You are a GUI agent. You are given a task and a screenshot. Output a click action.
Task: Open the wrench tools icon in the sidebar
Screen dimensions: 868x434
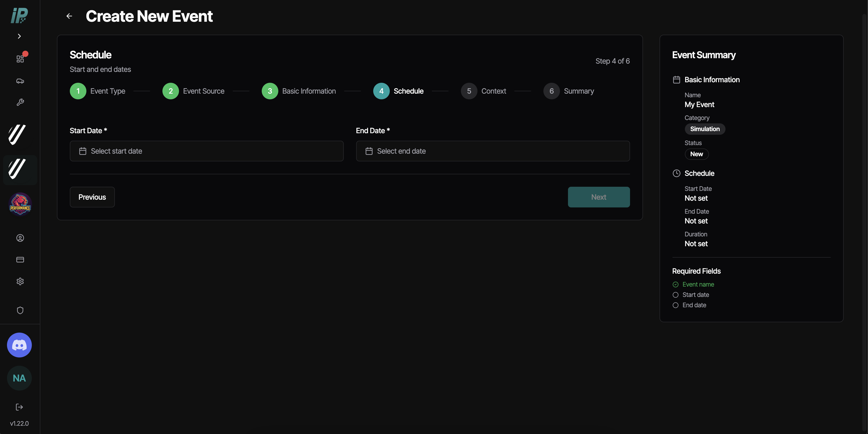20,102
